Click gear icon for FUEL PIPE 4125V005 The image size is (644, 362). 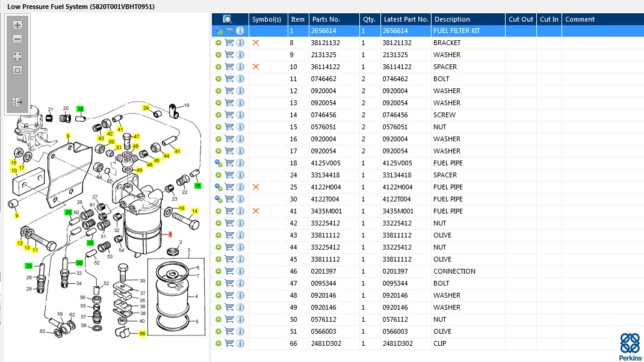pos(218,163)
